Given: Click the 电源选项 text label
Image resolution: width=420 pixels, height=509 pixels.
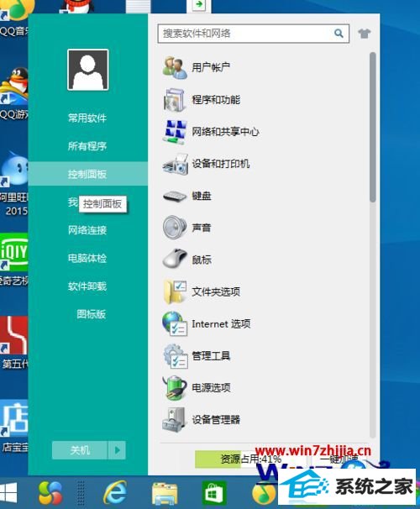Looking at the screenshot, I should [211, 387].
